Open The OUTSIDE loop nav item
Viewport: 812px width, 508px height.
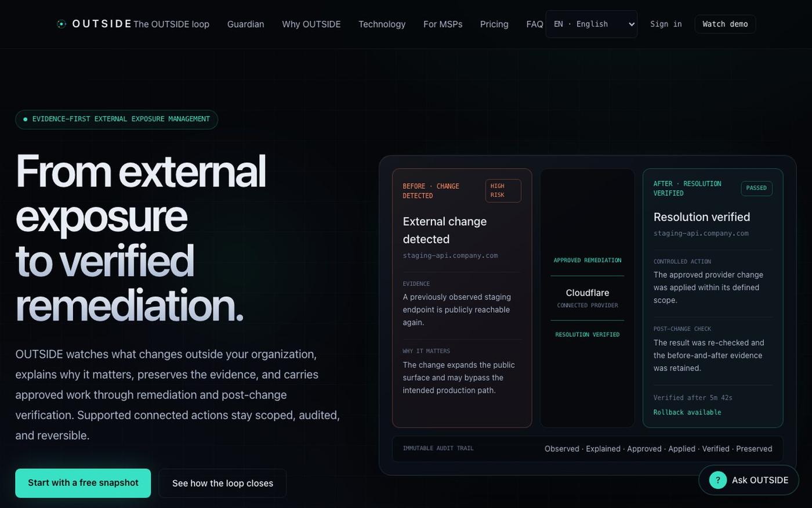click(171, 24)
